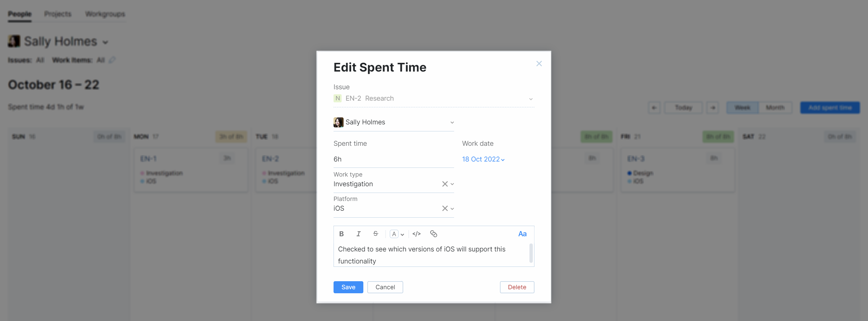Image resolution: width=868 pixels, height=321 pixels.
Task: Toggle bold formatting in comment editor
Action: (x=341, y=234)
